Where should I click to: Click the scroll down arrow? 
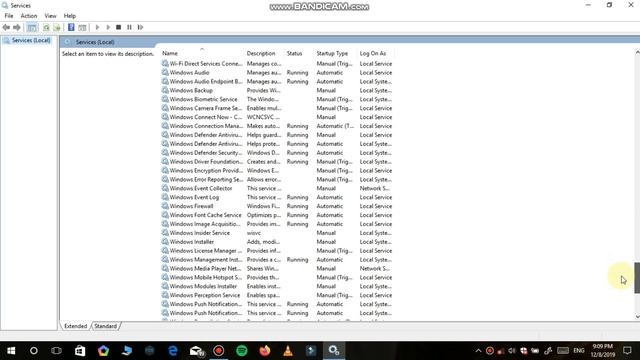637,317
